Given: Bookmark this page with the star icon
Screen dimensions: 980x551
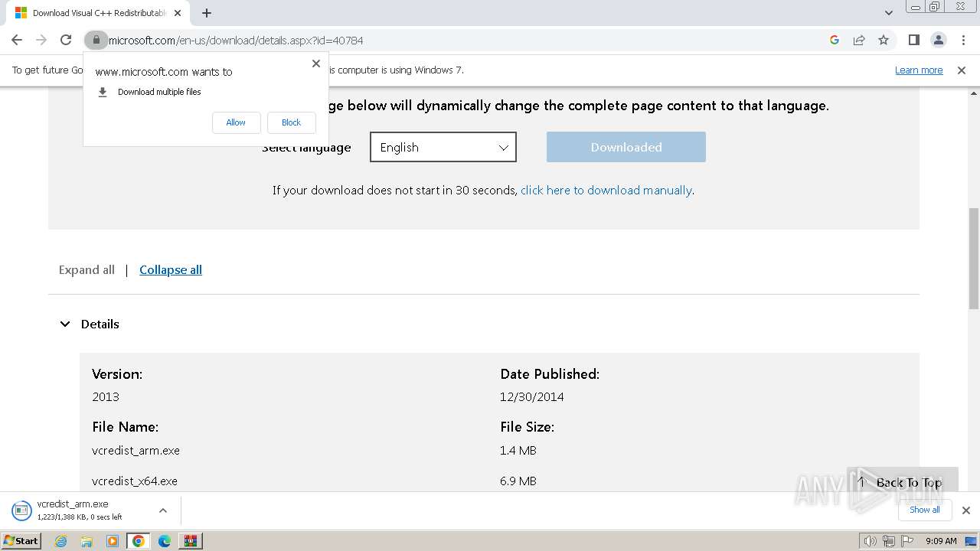Looking at the screenshot, I should click(884, 40).
